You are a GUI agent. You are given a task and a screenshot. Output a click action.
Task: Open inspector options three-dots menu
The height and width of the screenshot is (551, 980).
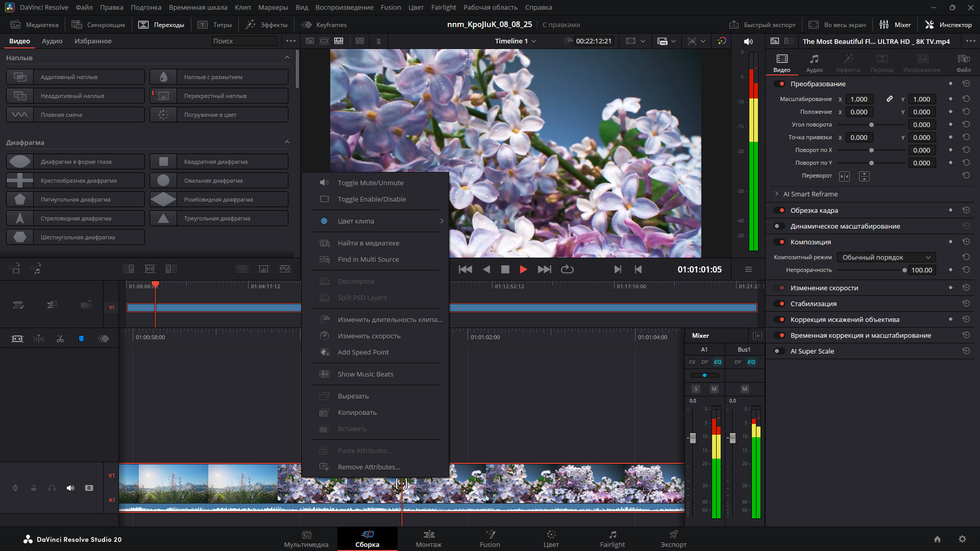[x=970, y=41]
